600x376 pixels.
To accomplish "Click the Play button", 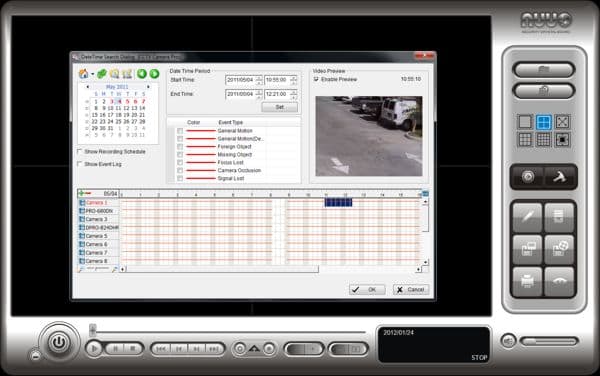I will pos(94,348).
